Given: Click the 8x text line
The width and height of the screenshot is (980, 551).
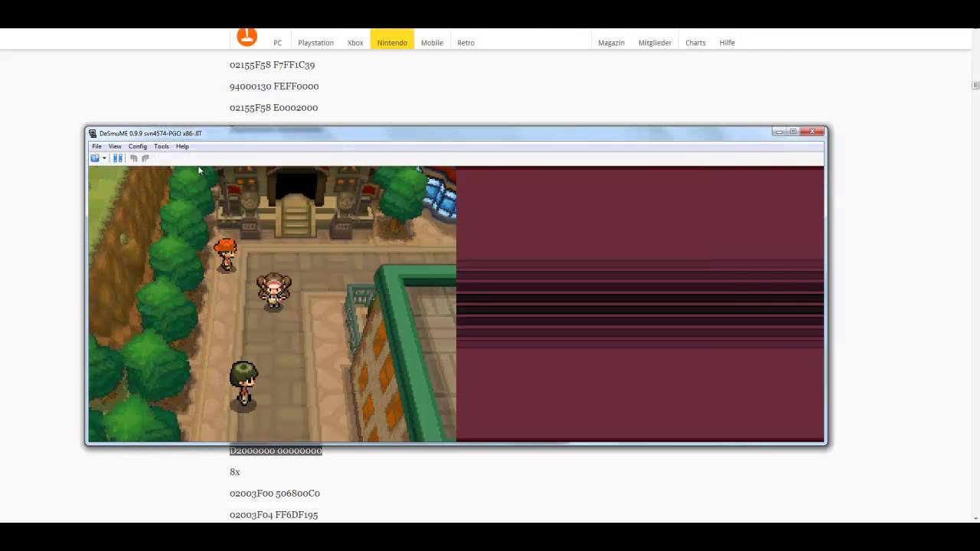Looking at the screenshot, I should point(235,472).
